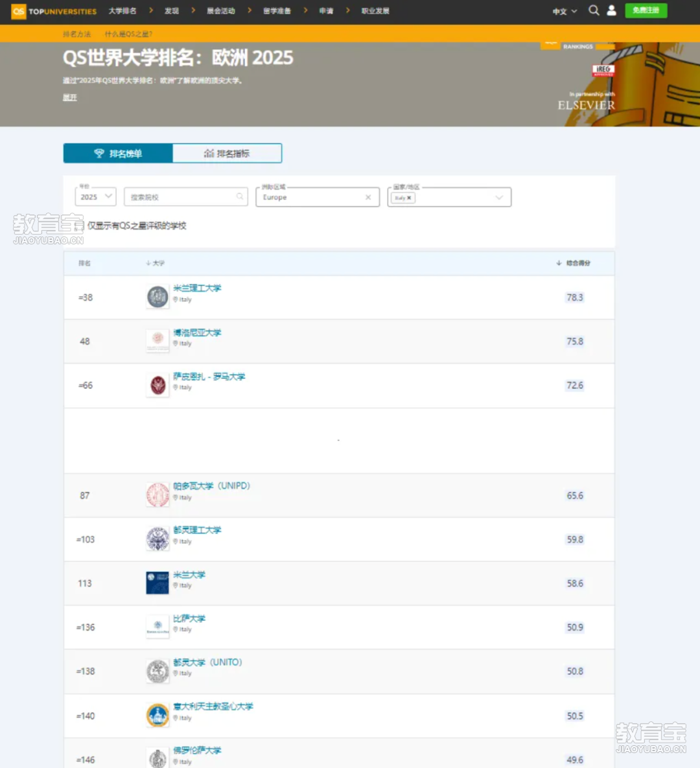The height and width of the screenshot is (768, 700).
Task: Click the 帕多瓦大学 (UNIPD) logo
Action: [157, 495]
